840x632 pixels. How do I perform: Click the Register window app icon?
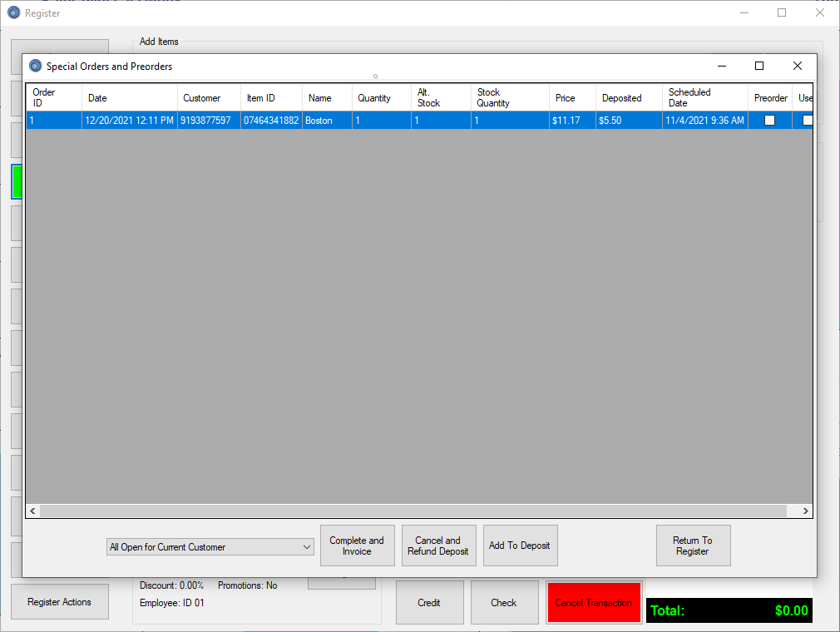point(13,12)
